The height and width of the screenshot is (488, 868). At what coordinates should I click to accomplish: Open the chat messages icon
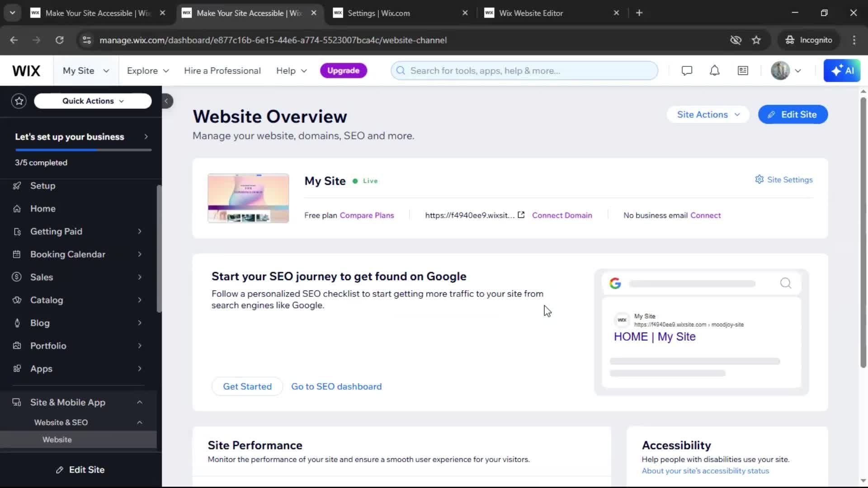pyautogui.click(x=687, y=70)
